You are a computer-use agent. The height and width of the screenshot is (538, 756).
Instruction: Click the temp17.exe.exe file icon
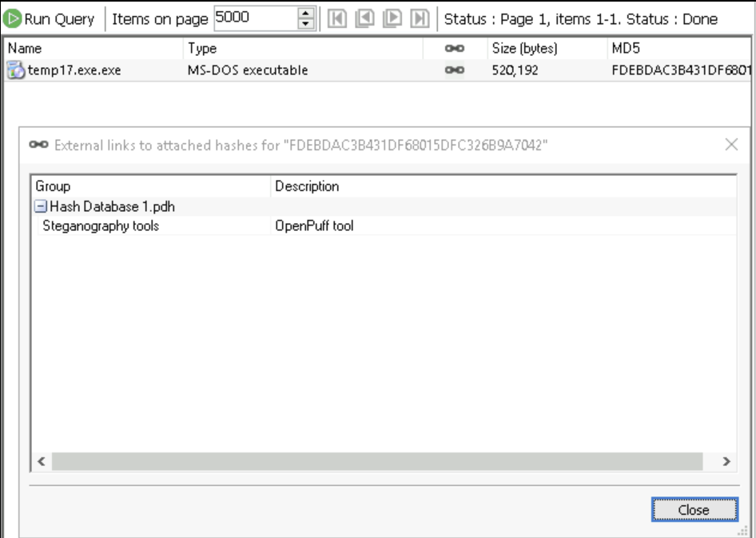[15, 70]
